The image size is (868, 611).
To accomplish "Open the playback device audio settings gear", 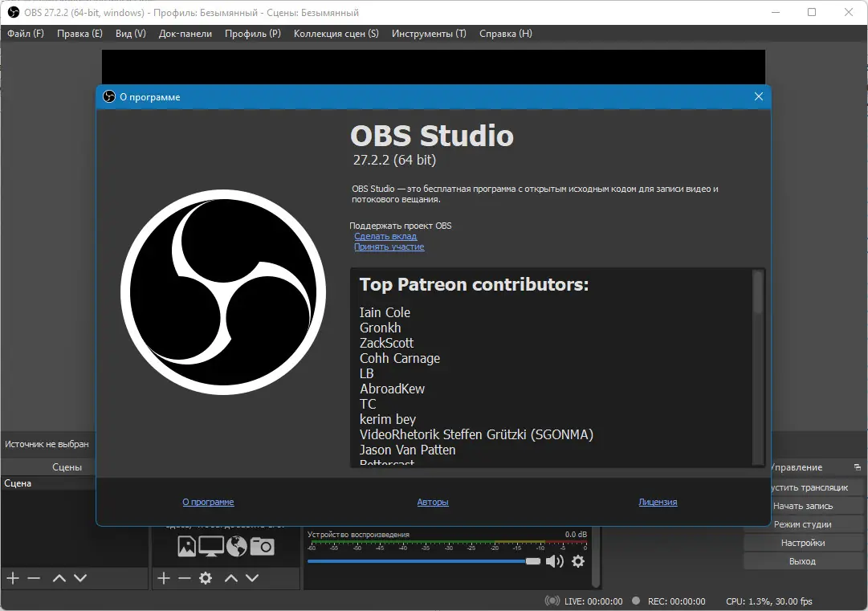I will [x=578, y=562].
